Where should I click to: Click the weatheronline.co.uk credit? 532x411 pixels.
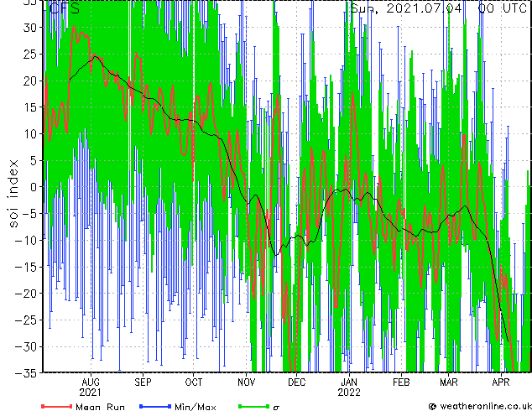480,406
